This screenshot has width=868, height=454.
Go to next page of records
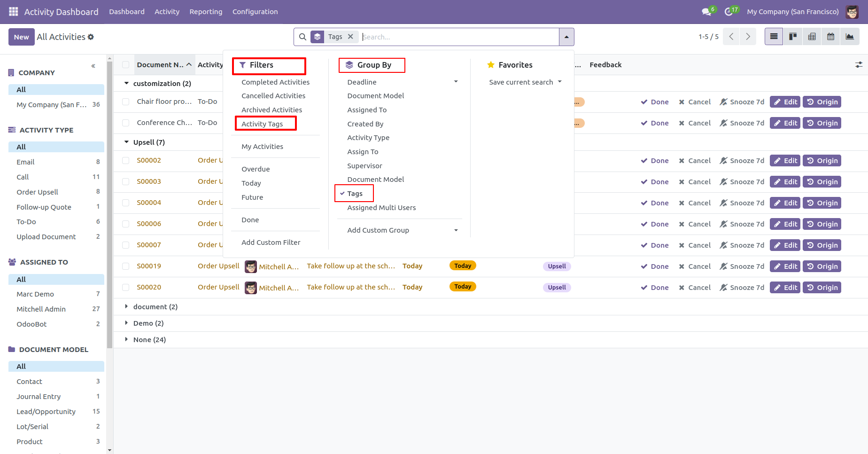click(x=748, y=37)
